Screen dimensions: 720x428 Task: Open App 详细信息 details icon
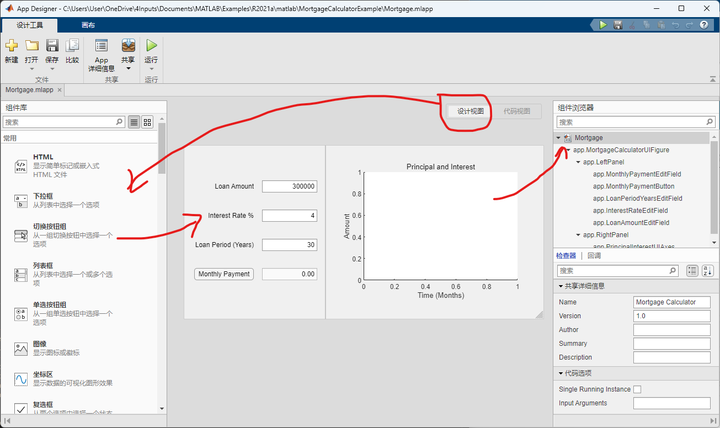101,45
